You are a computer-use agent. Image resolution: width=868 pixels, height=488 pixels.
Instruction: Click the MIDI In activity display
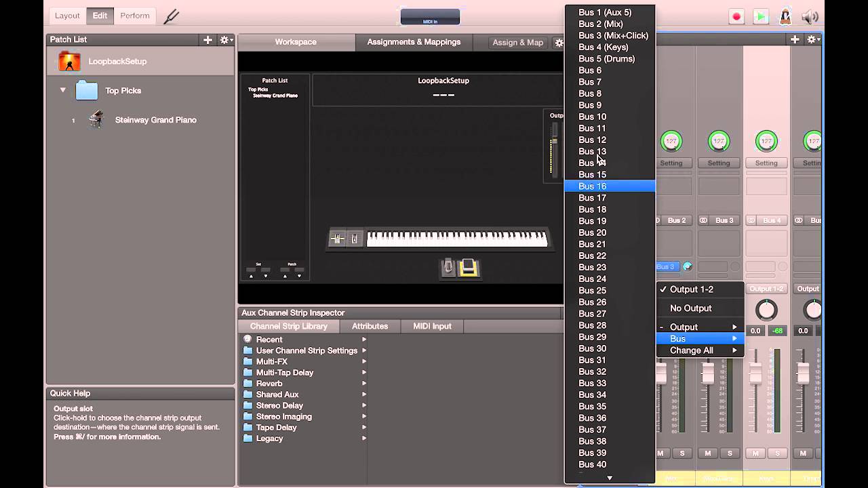(x=430, y=17)
